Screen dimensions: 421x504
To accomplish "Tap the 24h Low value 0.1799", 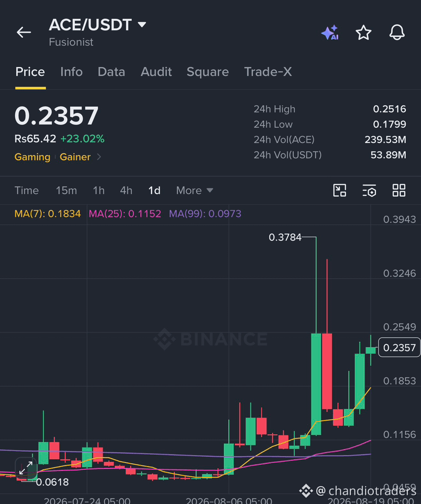I will (x=389, y=124).
